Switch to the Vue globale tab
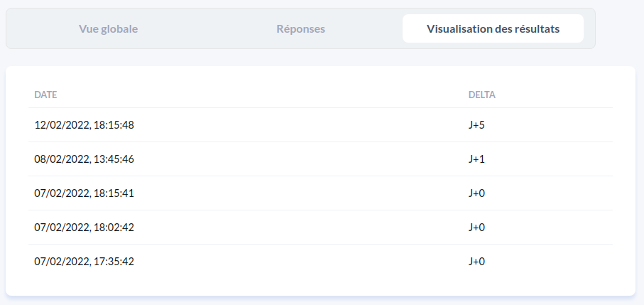Viewport: 644px width, 305px height. [x=108, y=29]
